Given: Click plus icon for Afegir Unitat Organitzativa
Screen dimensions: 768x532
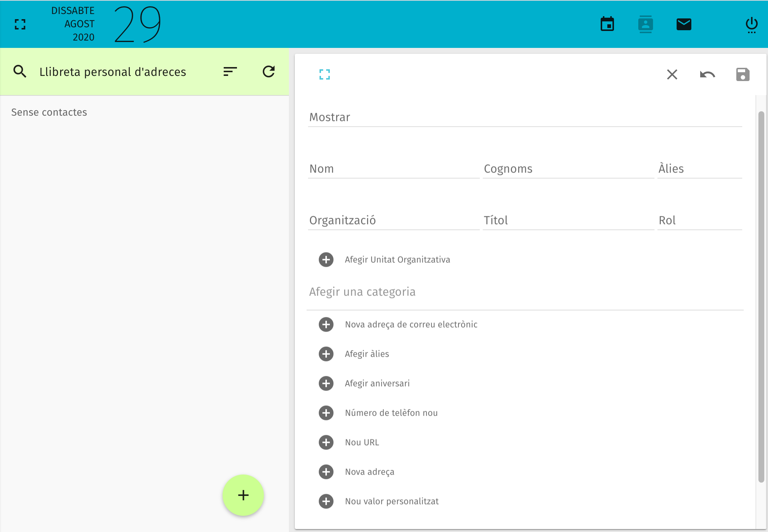Looking at the screenshot, I should (x=326, y=260).
